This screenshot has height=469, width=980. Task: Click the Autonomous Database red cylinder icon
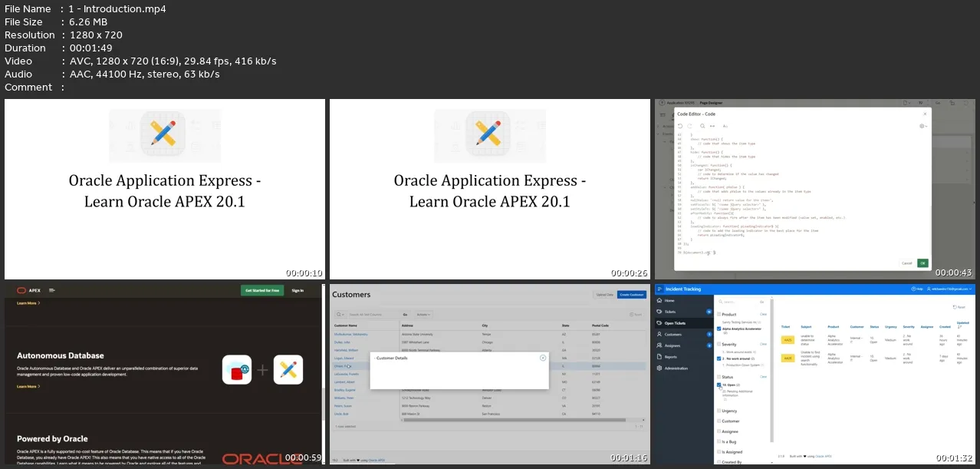(x=237, y=370)
